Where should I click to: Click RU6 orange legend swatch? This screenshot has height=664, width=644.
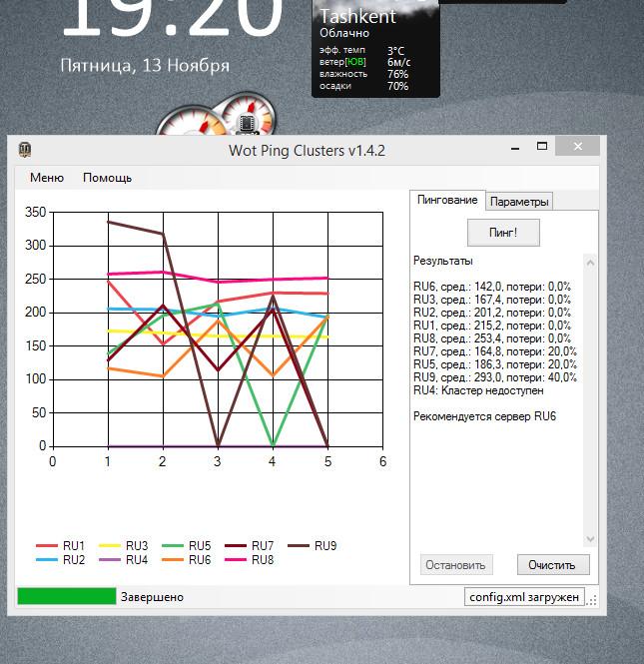[x=173, y=560]
